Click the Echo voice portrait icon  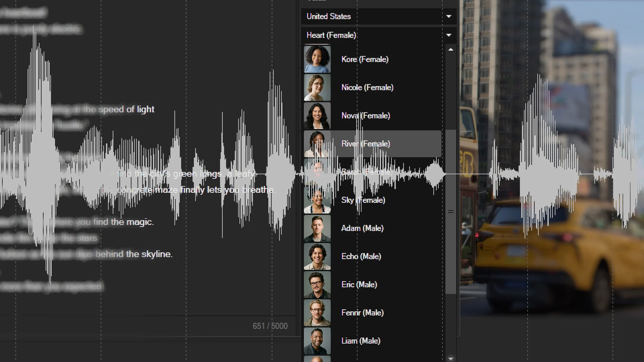(317, 256)
